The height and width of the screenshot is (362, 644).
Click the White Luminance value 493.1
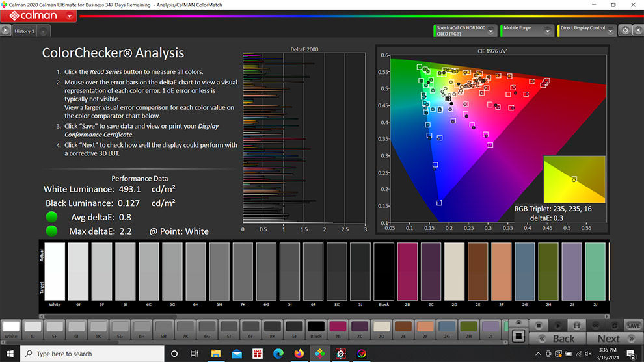(x=130, y=189)
